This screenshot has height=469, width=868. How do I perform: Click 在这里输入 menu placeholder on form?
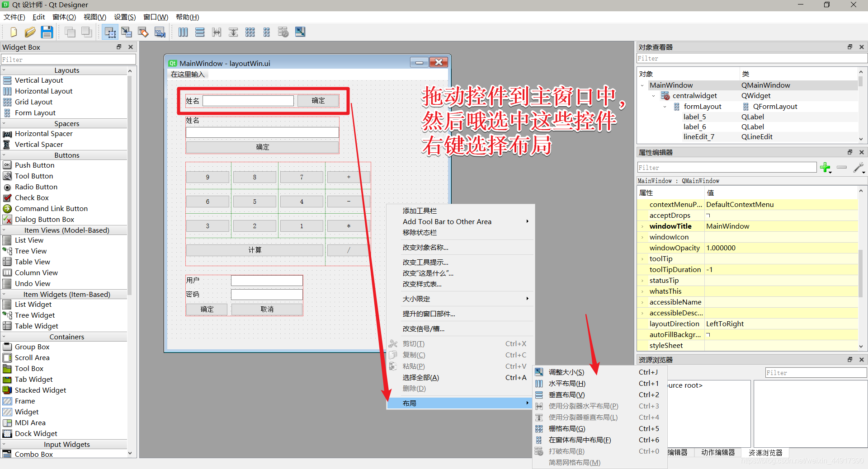[188, 75]
